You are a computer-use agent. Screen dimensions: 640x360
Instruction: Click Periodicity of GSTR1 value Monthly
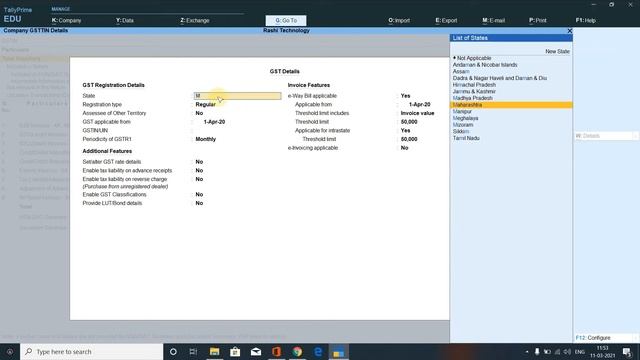point(206,139)
